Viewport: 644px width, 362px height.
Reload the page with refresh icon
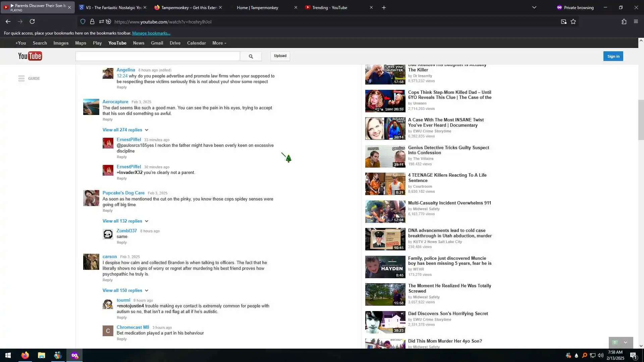32,22
